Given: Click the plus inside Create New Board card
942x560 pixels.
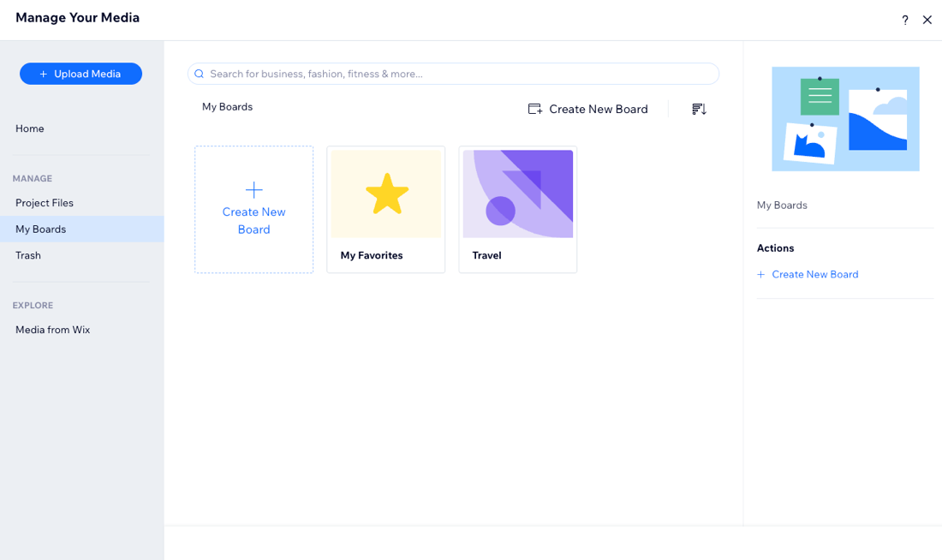Looking at the screenshot, I should coord(253,189).
